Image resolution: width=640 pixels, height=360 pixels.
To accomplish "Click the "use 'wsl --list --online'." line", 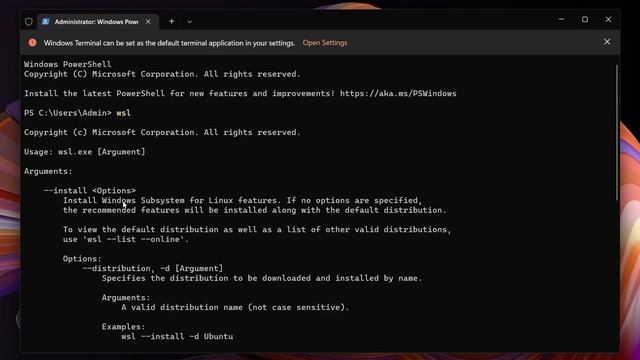I will [126, 240].
